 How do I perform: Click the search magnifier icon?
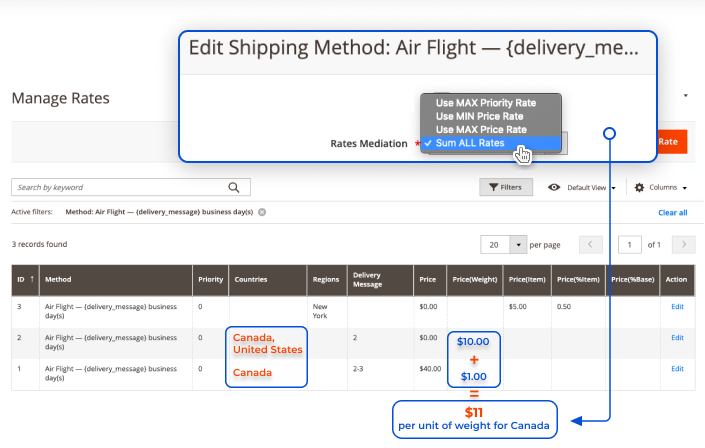pos(234,188)
